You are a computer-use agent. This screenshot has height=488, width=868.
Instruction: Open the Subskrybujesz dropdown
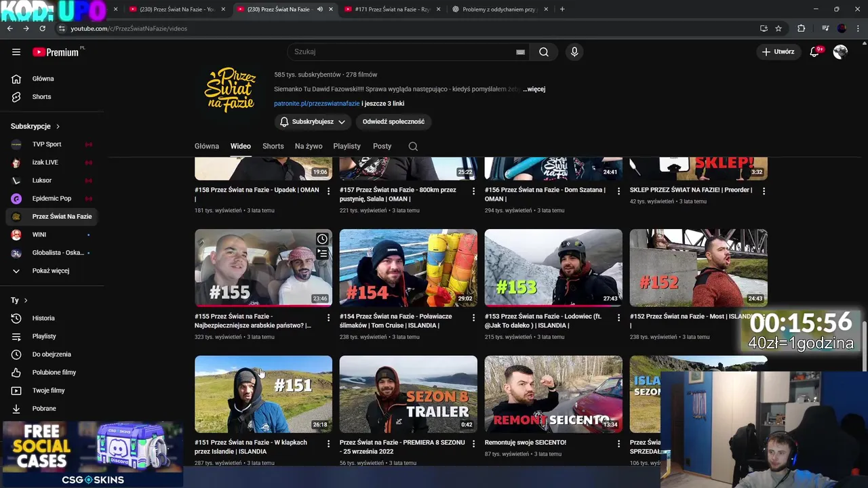[x=313, y=121]
